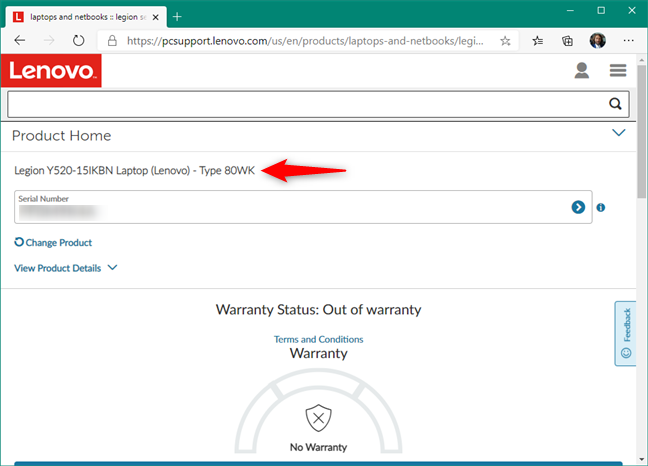Click the Lenovo logo
The image size is (648, 466).
[x=51, y=71]
